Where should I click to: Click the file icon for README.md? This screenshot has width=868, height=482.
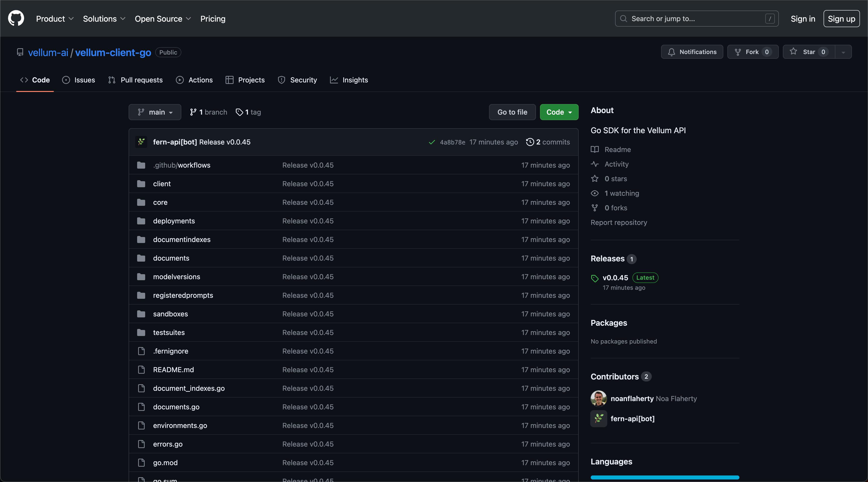[x=141, y=369]
